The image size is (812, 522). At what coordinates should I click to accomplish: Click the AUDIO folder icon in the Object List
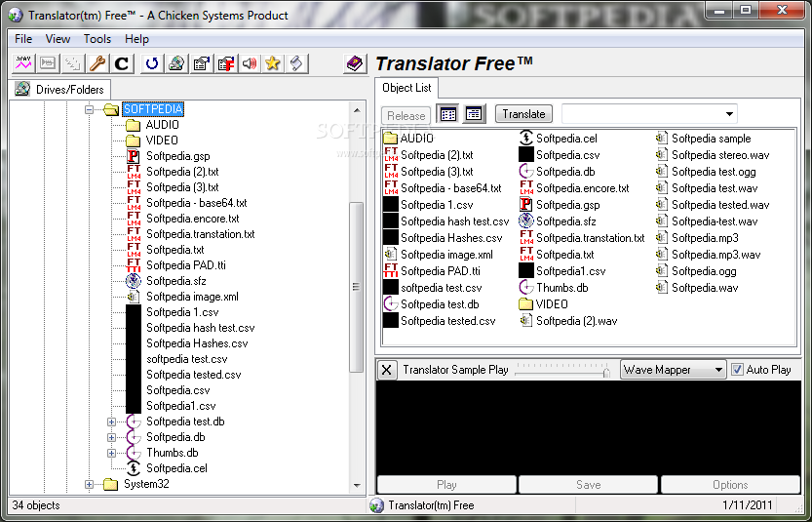(x=391, y=138)
